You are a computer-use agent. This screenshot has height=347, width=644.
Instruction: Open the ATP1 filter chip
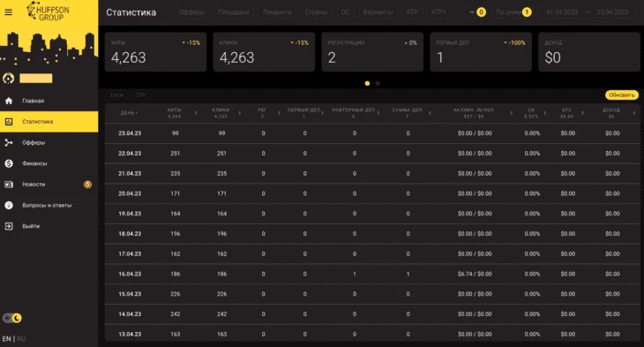click(x=438, y=12)
